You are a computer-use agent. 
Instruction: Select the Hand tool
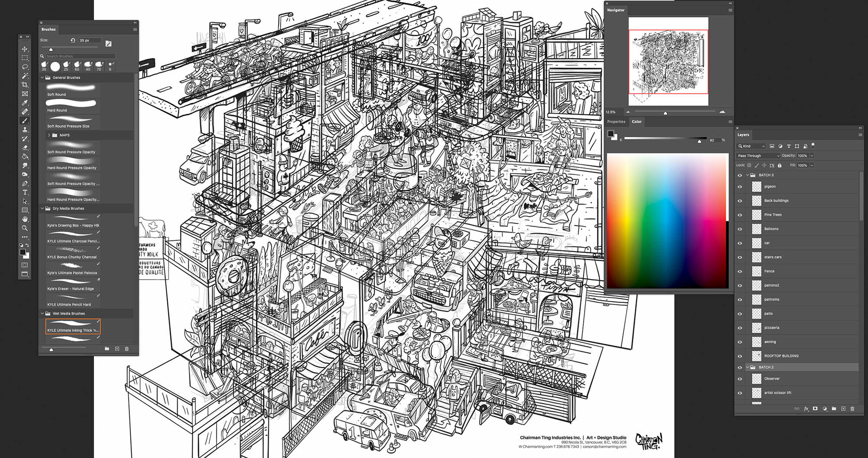(25, 219)
